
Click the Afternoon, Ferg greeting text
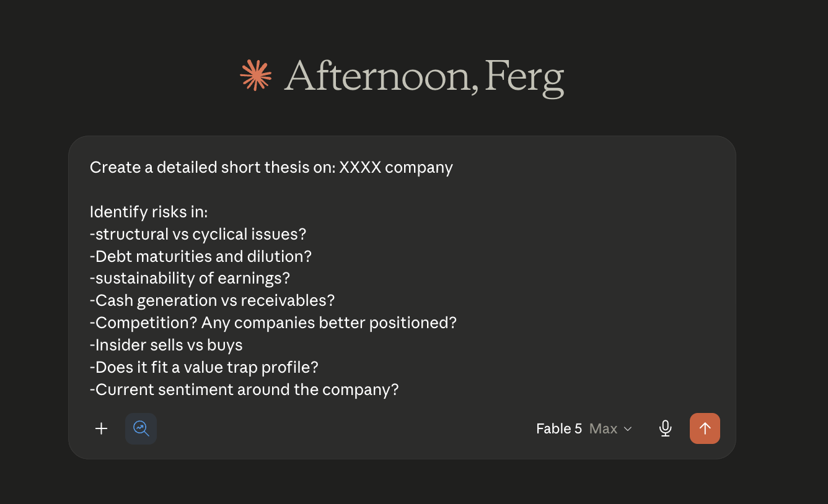point(424,77)
